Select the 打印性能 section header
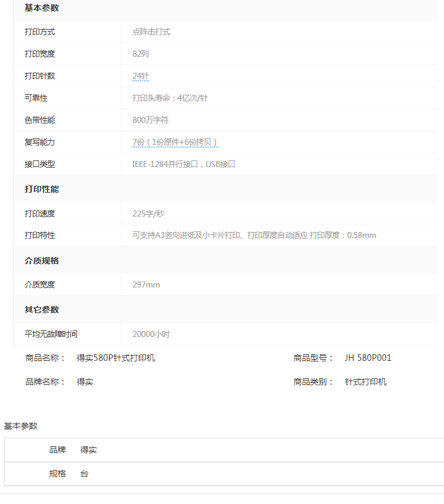Screen dimensions: 444x504 click(x=42, y=189)
